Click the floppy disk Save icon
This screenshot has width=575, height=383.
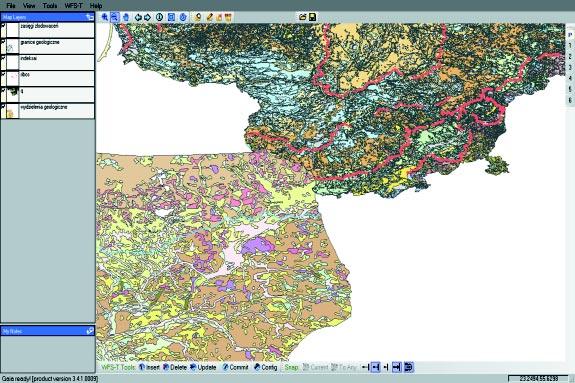click(312, 17)
